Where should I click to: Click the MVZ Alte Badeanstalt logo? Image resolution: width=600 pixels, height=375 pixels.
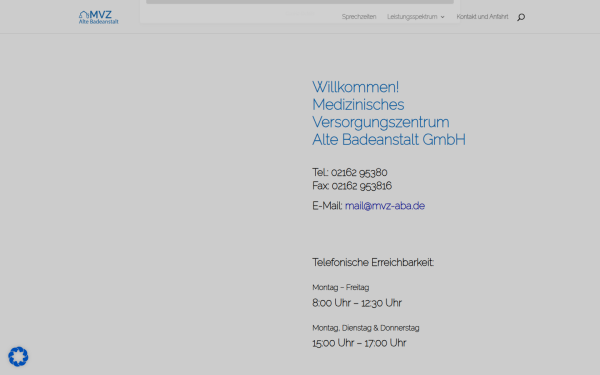[99, 17]
